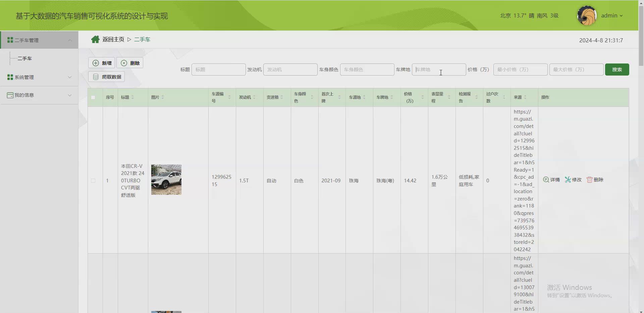Viewport: 644px width, 313px height.
Task: Sort by 车身颜色 column arrows
Action: pyautogui.click(x=312, y=97)
